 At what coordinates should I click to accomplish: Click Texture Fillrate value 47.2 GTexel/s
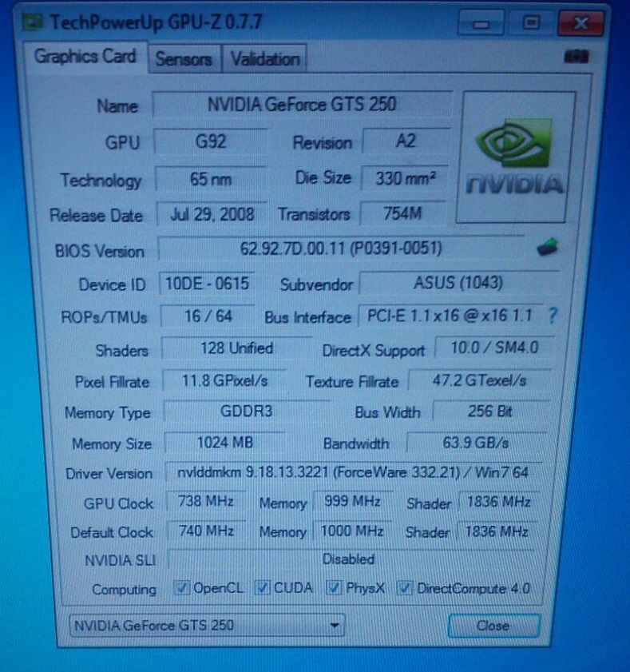point(480,380)
